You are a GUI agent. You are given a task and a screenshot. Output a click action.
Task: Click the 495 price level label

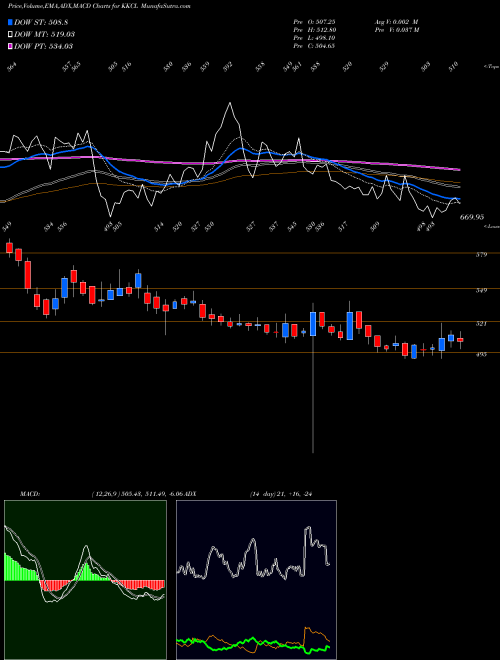tap(481, 354)
